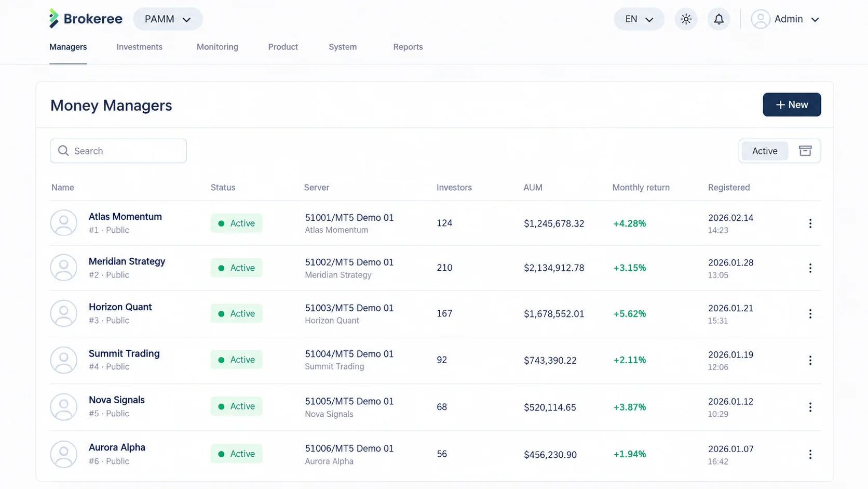
Task: Open the row menu for Summit Trading
Action: pos(810,360)
